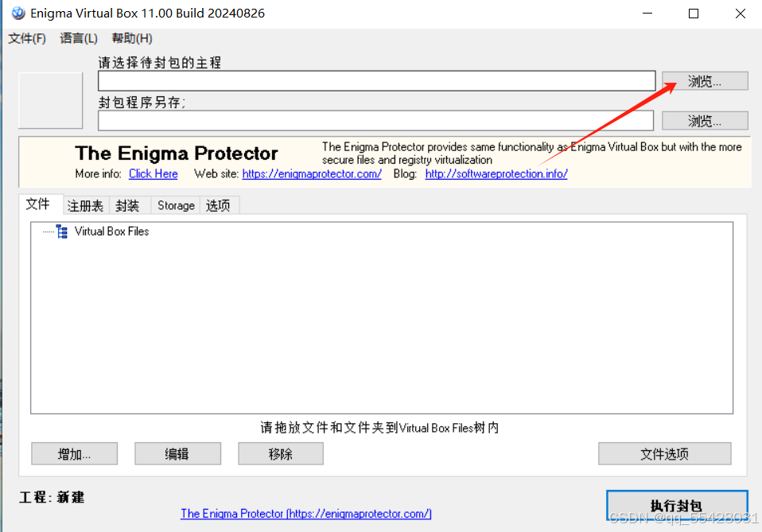Click the Enigma Virtual Box title bar icon
Viewport: 762px width, 532px height.
(x=18, y=13)
